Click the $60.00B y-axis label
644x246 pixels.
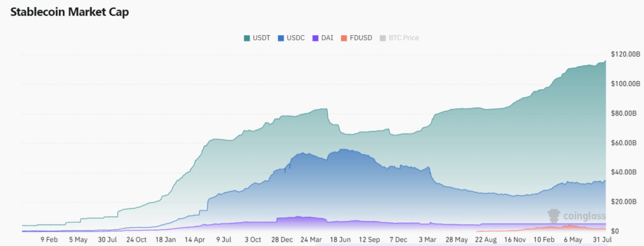point(626,143)
